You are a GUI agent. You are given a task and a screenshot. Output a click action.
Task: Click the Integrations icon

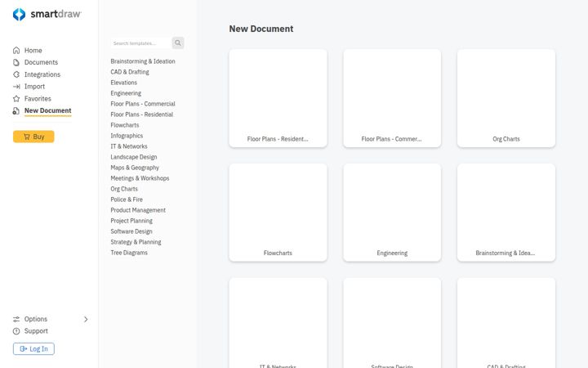[x=16, y=74]
